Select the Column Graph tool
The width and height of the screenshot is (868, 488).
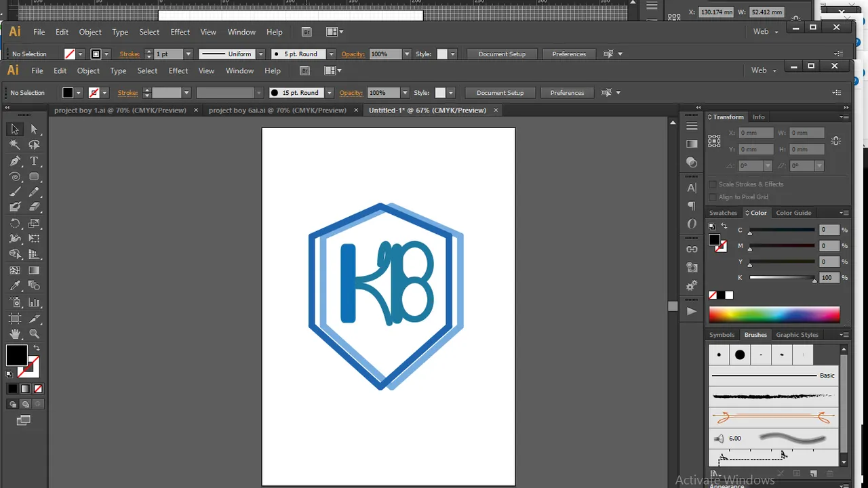tap(35, 302)
